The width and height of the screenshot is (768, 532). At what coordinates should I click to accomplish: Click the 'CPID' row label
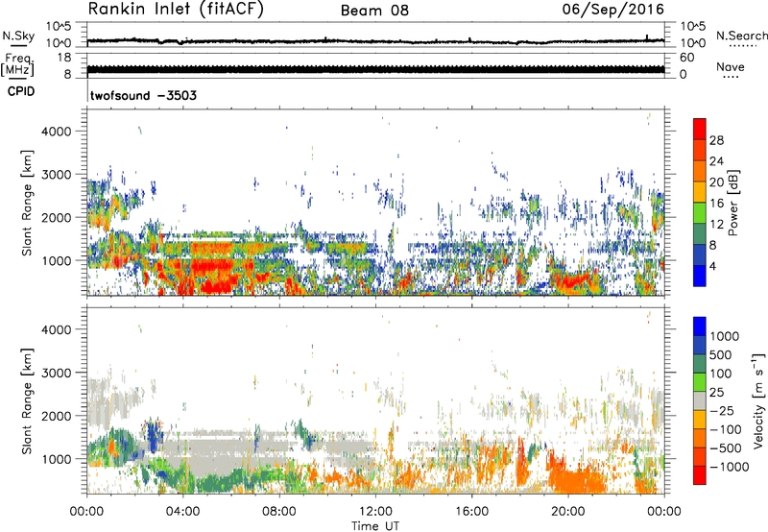(x=21, y=91)
